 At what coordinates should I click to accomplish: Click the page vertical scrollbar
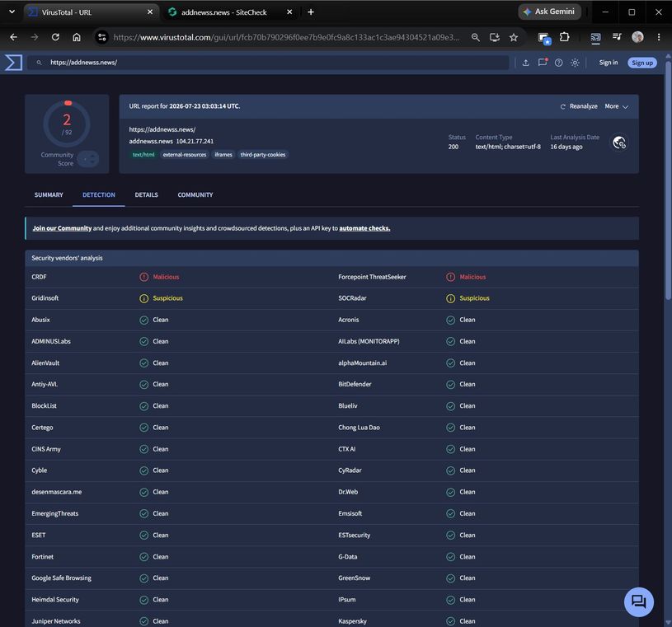pos(668,180)
